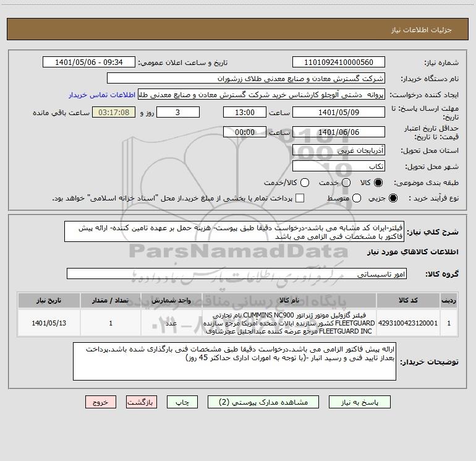Click the price validity date 1401/06/06
476x461 pixels.
(x=339, y=132)
